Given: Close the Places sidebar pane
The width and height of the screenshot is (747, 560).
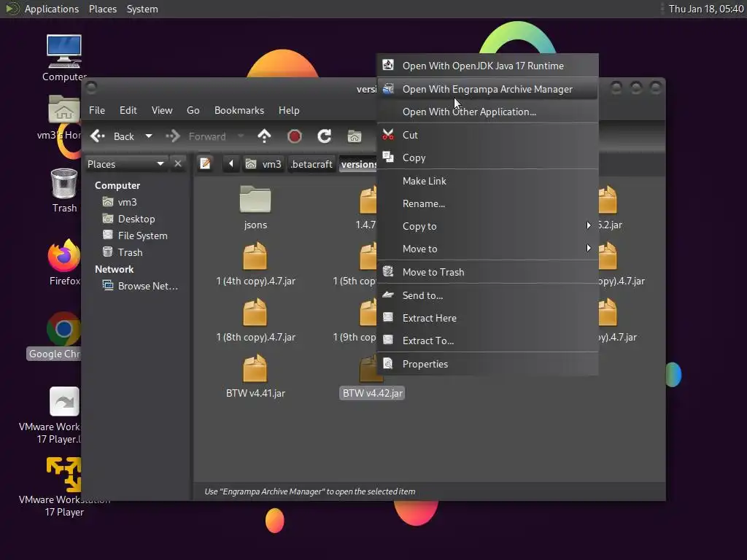Looking at the screenshot, I should 178,164.
